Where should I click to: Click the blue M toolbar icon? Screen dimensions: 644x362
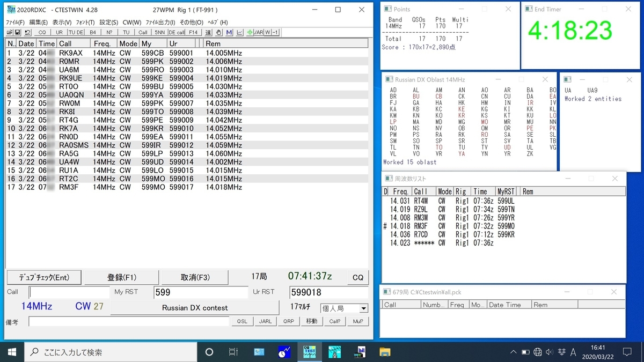pyautogui.click(x=229, y=32)
